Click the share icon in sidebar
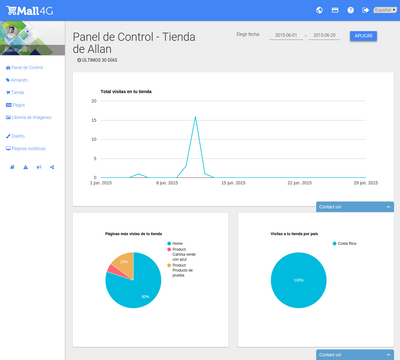Screen dimensions: 400x360 click(52, 167)
